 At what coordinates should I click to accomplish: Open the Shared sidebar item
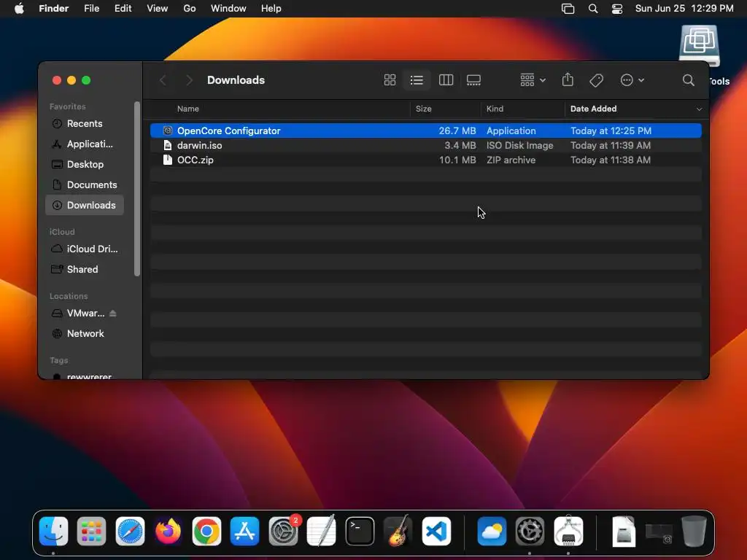85,270
